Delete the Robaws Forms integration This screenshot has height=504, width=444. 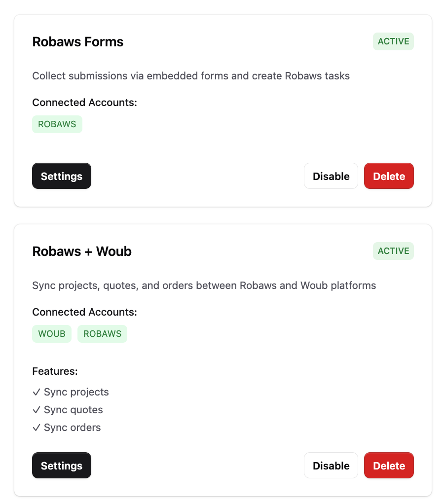pyautogui.click(x=389, y=176)
